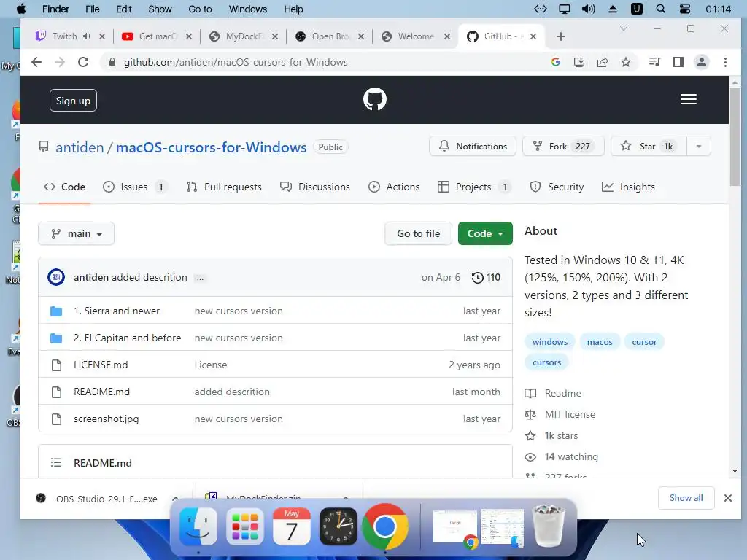Image resolution: width=747 pixels, height=560 pixels.
Task: Click antiden's avatar in the commit row
Action: point(56,277)
